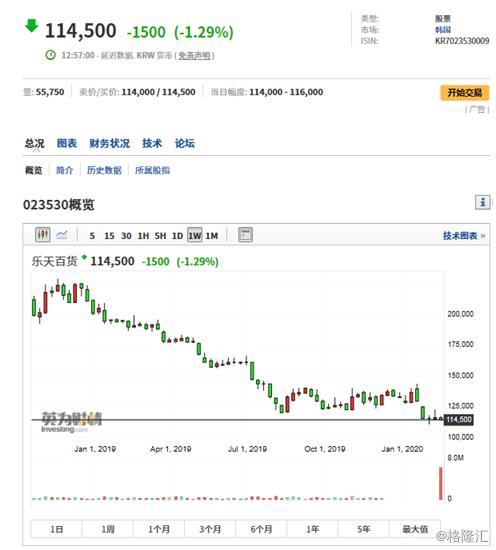496x550 pixels.
Task: Show the 1日 chart range
Action: click(x=56, y=529)
